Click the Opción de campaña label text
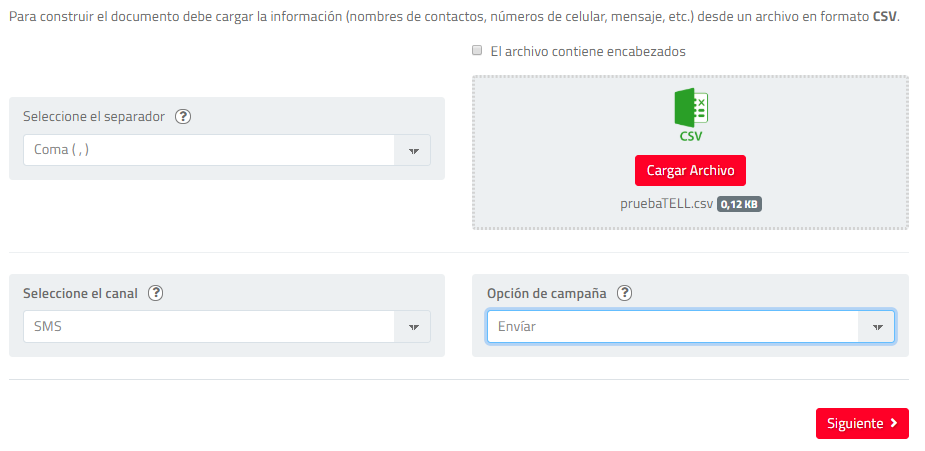The height and width of the screenshot is (451, 925). (546, 293)
